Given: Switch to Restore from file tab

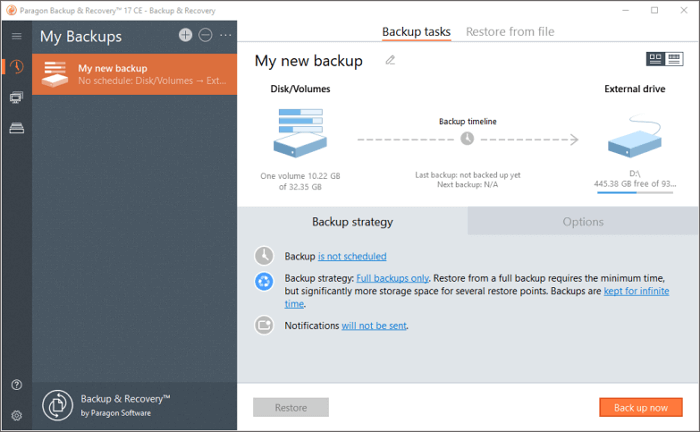Looking at the screenshot, I should pyautogui.click(x=510, y=32).
